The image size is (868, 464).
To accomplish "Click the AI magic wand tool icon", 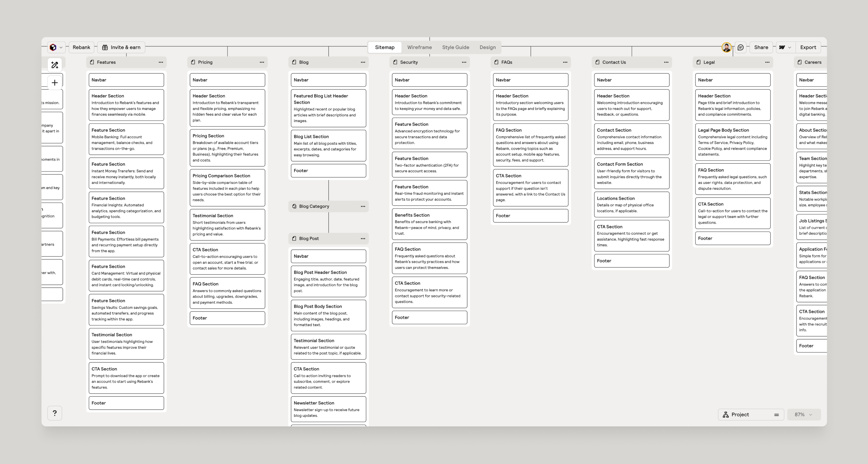I will click(55, 65).
